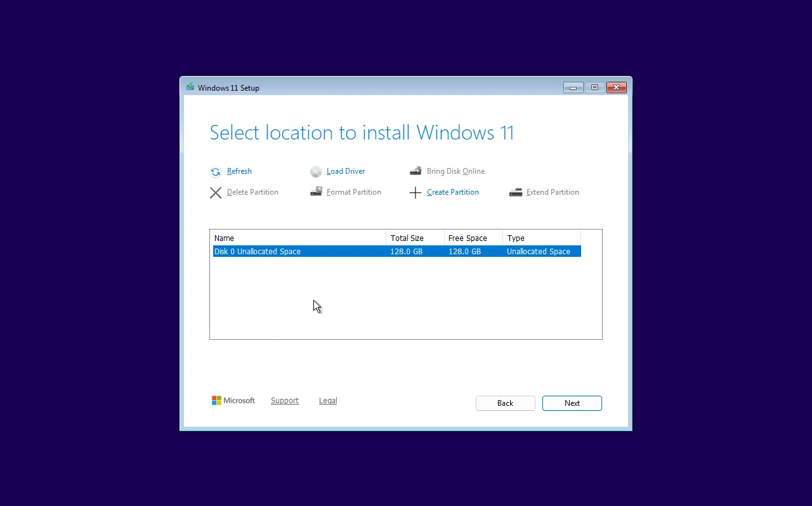Click the Create Partition text link

452,192
